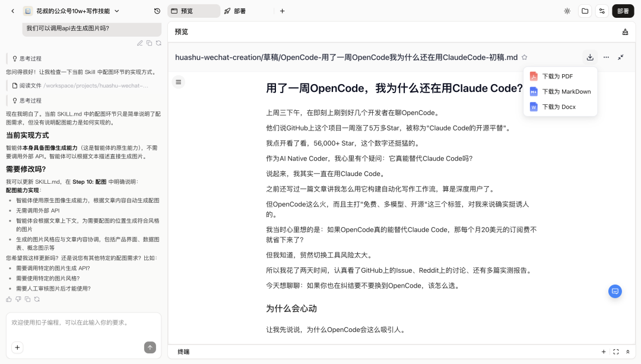Copy the user message
This screenshot has height=364, width=641.
point(149,43)
